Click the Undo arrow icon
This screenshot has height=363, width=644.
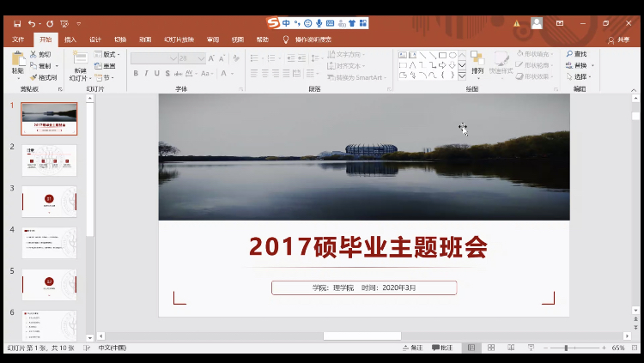[x=32, y=23]
